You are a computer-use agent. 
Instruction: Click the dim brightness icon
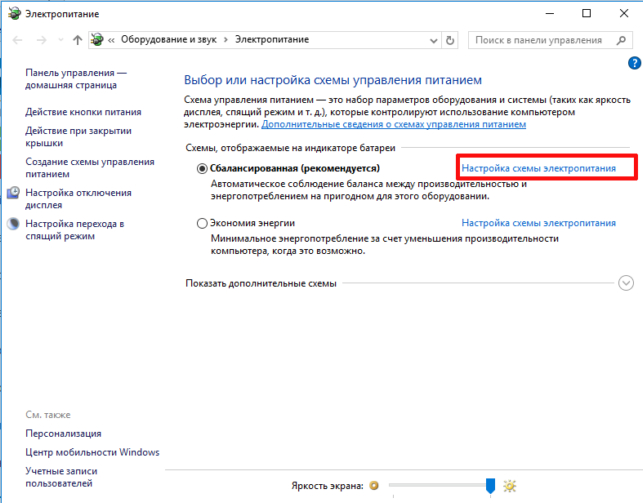[374, 485]
